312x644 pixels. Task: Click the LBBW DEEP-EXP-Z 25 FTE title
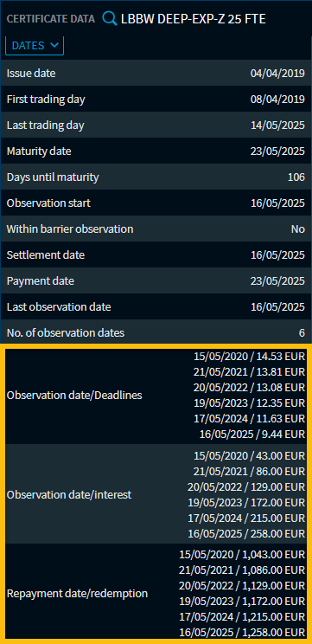click(194, 19)
